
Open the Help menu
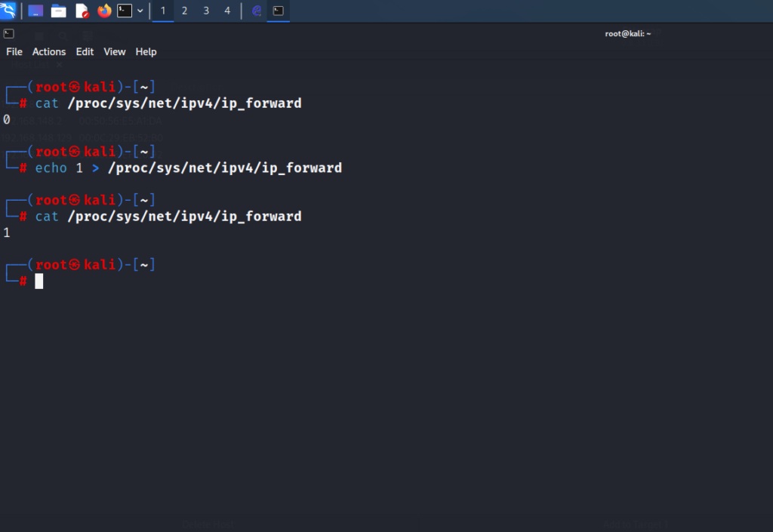tap(146, 51)
